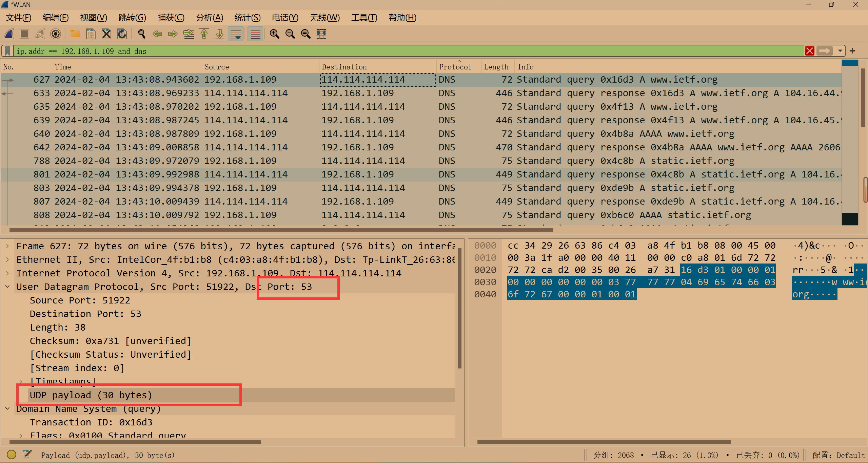Screen dimensions: 868x463
Task: Click packet bytes horizontal scrollbar
Action: click(x=604, y=442)
